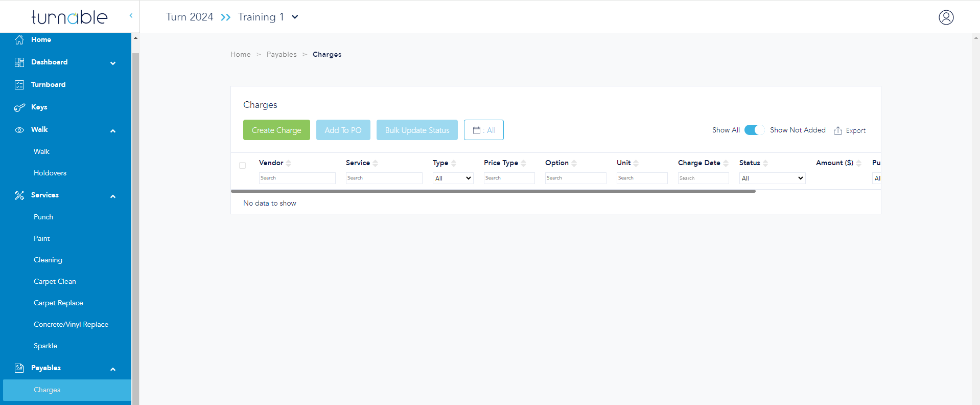Go to Home in the sidebar
This screenshot has width=980, height=405.
click(x=41, y=39)
